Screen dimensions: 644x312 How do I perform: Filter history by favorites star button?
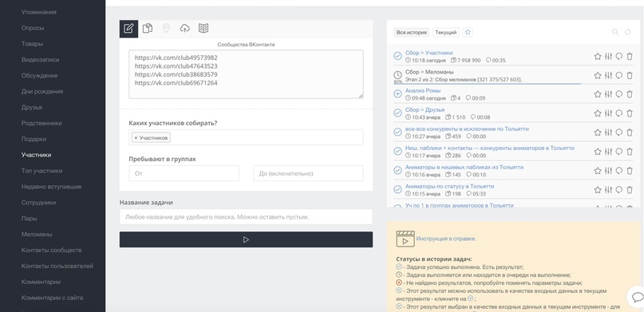(x=468, y=33)
